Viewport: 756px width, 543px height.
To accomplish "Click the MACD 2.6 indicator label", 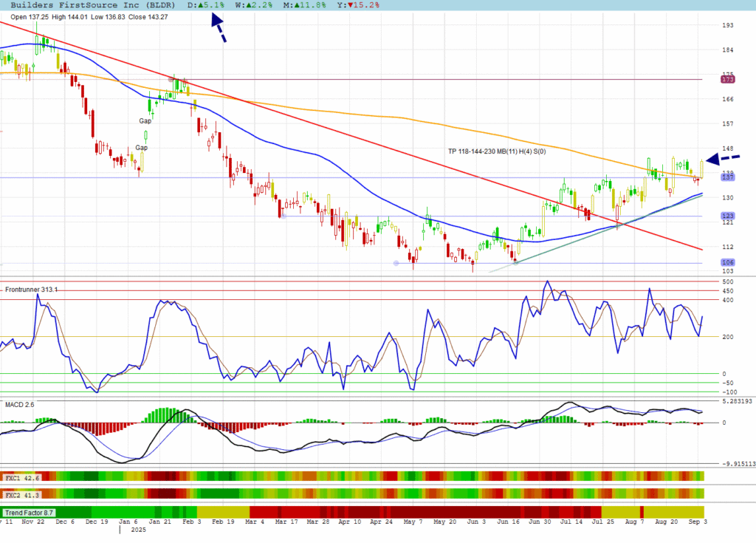I will 19,404.
